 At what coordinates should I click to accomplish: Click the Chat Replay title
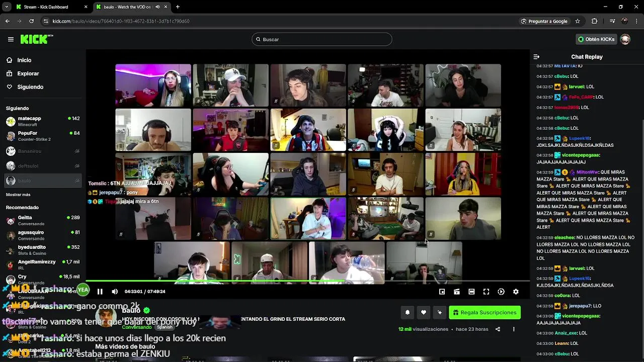point(587,57)
